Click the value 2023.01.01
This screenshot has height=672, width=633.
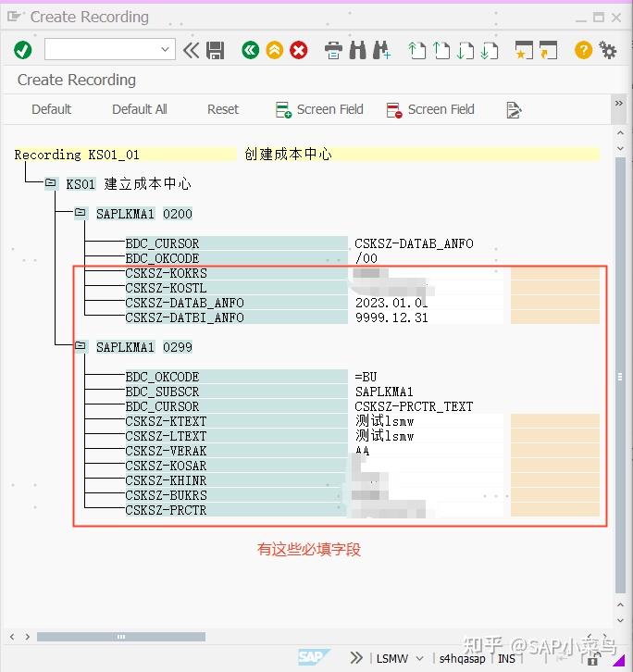[x=391, y=303]
